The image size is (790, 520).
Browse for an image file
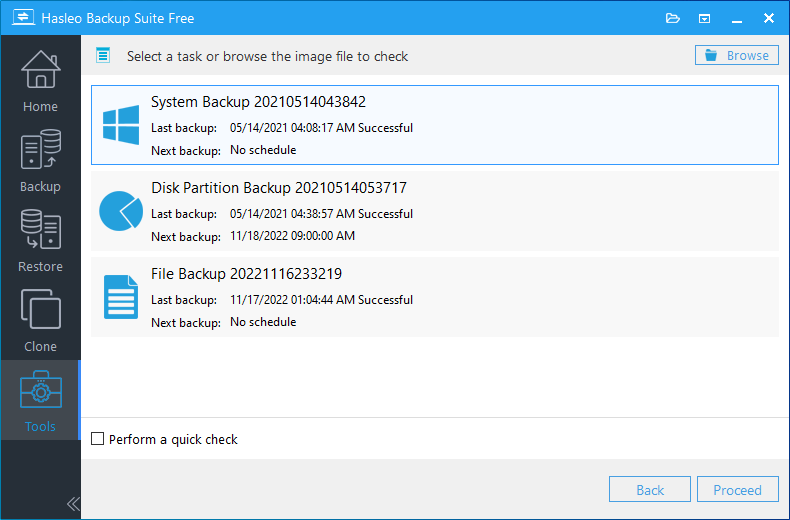coord(737,55)
